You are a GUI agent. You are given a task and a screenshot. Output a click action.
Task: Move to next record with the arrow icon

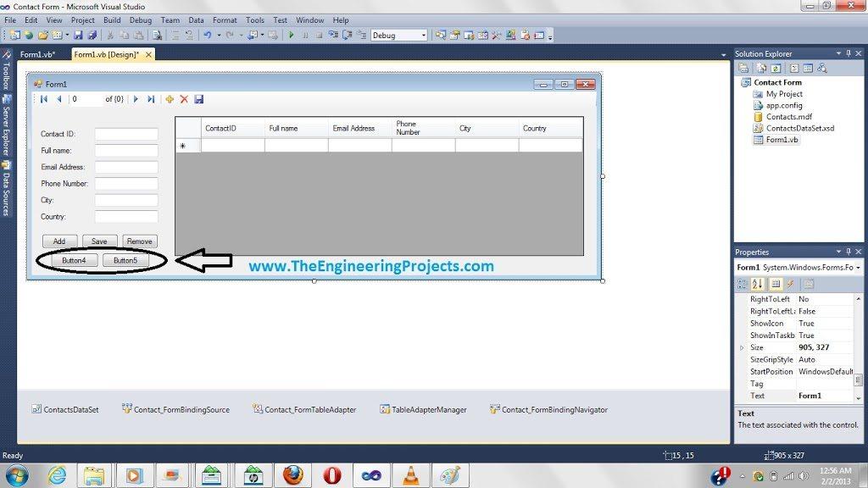tap(136, 99)
